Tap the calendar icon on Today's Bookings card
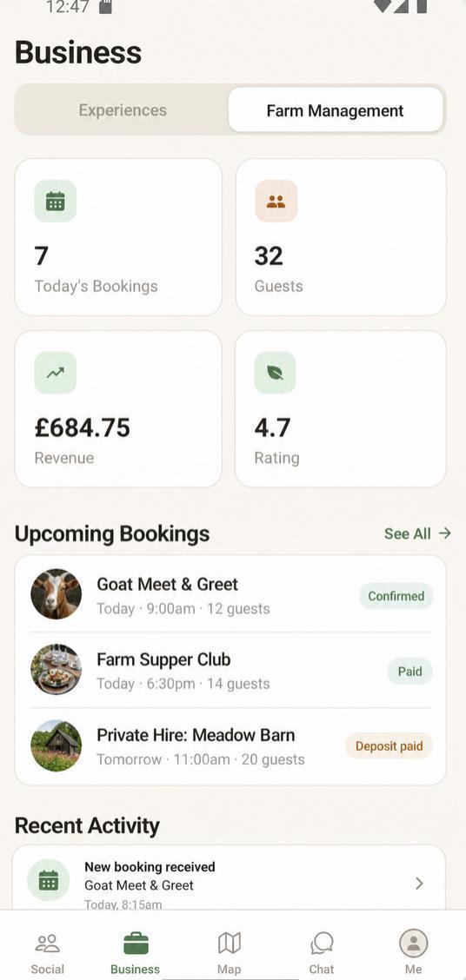The height and width of the screenshot is (980, 466). tap(55, 202)
